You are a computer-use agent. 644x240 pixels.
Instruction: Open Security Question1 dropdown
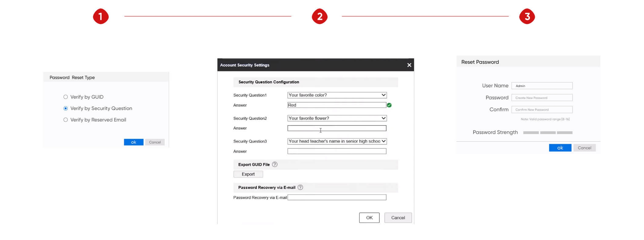[x=337, y=95]
